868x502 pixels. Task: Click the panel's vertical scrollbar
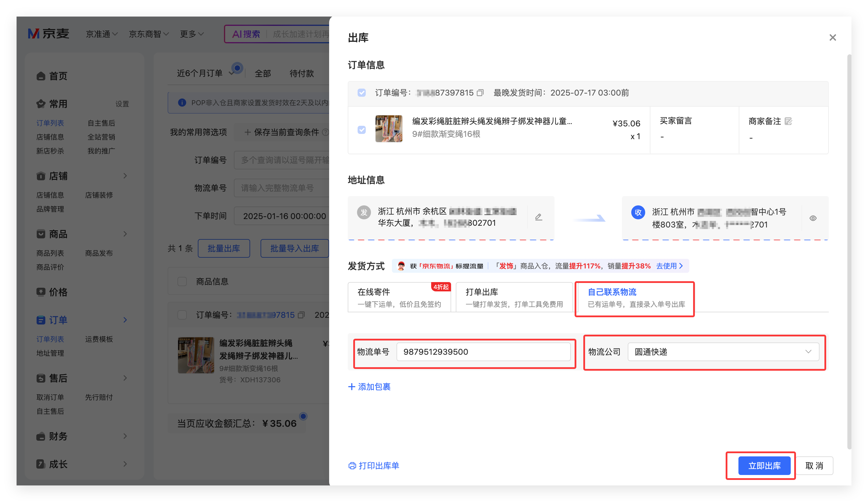(x=849, y=252)
